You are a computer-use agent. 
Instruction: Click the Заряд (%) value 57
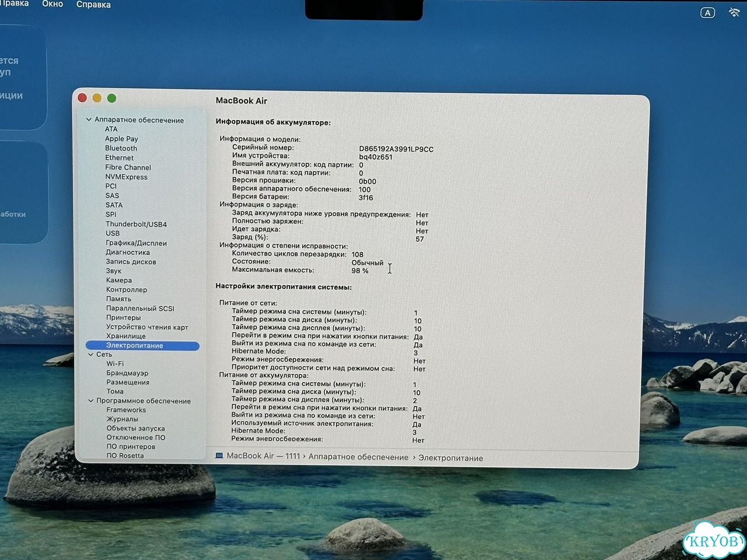tap(420, 239)
